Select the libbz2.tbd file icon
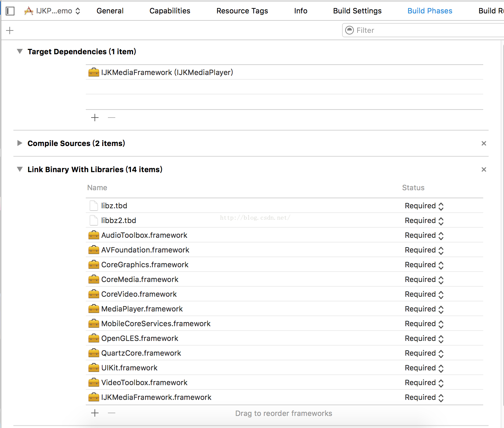This screenshot has width=504, height=428. point(94,220)
